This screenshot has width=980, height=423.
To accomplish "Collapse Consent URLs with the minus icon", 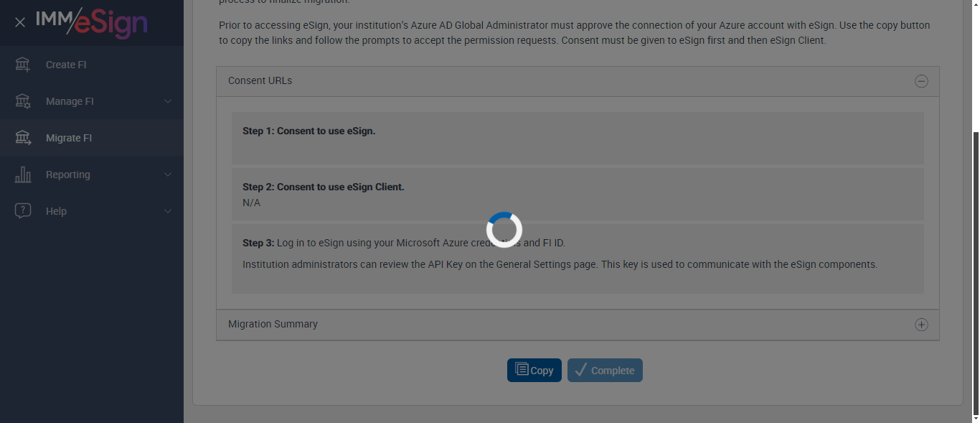I will [x=921, y=81].
